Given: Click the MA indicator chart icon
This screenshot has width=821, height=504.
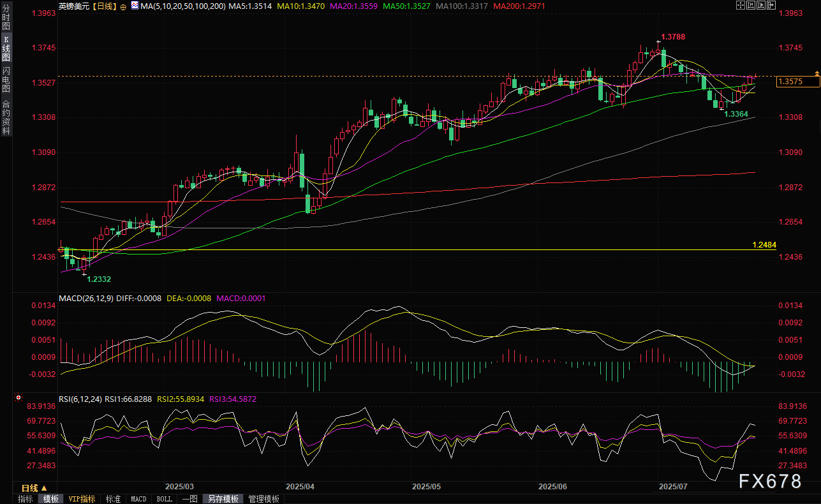Looking at the screenshot, I should point(134,6).
